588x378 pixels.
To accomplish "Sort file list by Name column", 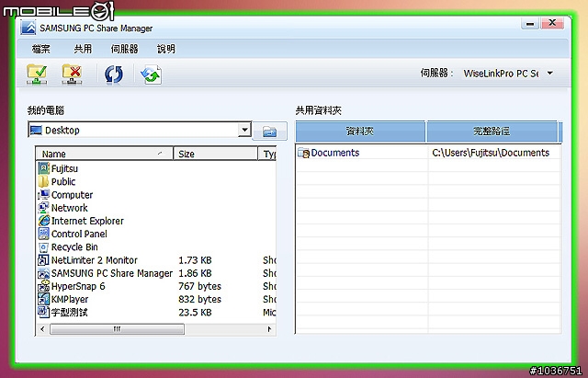I will [x=104, y=154].
